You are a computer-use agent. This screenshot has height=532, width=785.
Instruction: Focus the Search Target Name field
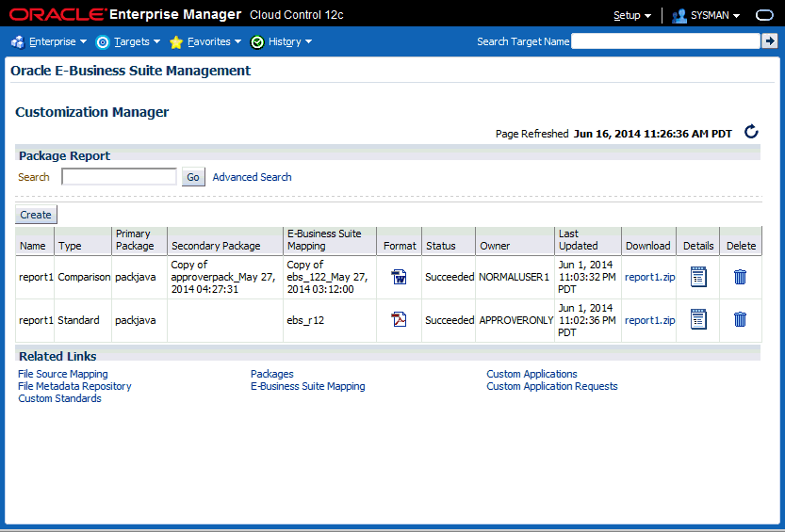click(x=665, y=41)
